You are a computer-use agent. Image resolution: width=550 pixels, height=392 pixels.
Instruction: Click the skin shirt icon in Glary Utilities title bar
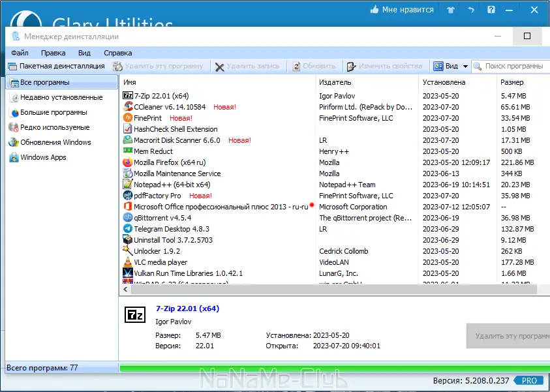pos(451,10)
